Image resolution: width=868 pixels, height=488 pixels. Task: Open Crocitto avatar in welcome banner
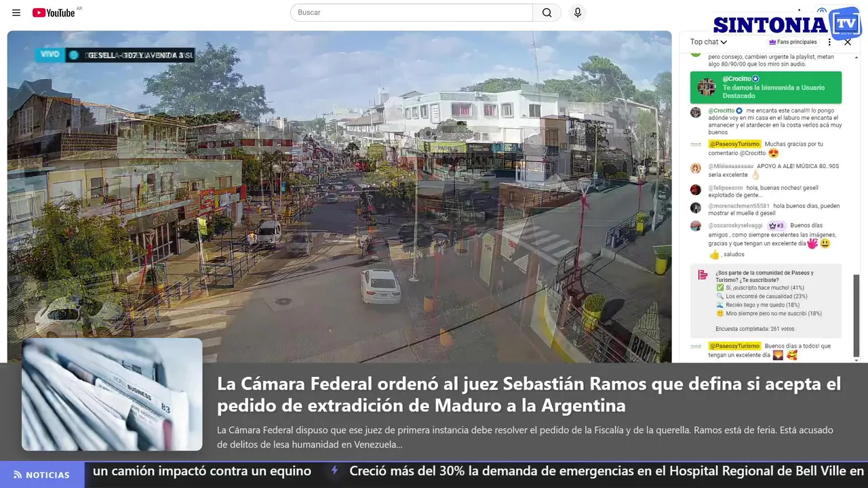pos(707,87)
